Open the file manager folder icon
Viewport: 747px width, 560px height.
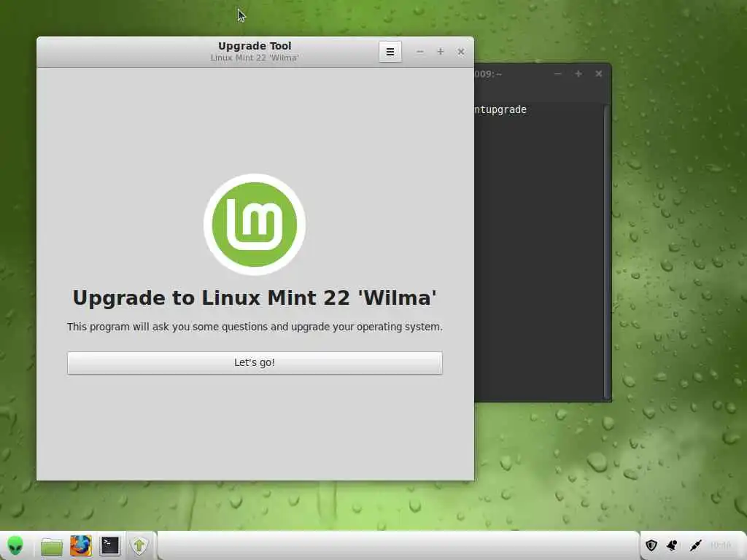tap(52, 546)
